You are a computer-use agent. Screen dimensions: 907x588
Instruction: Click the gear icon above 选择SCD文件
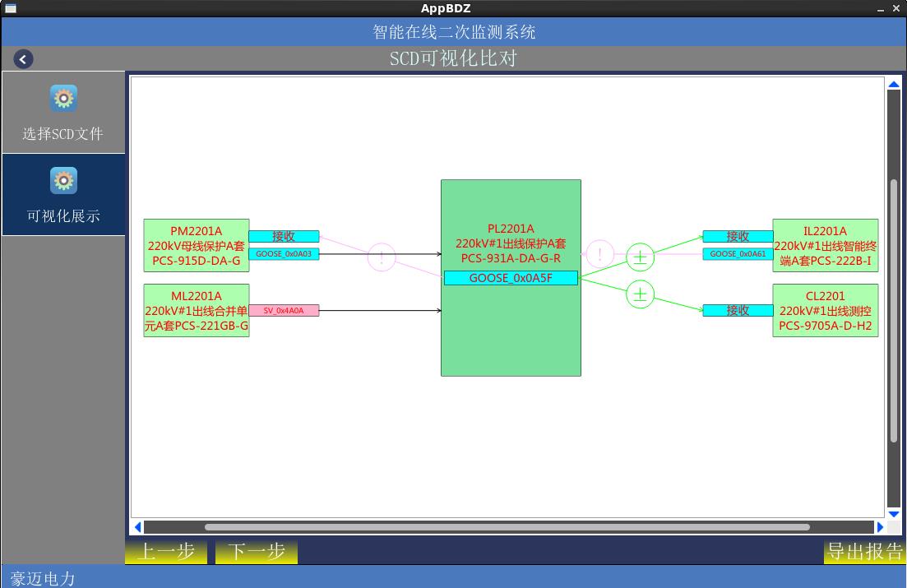pyautogui.click(x=63, y=99)
